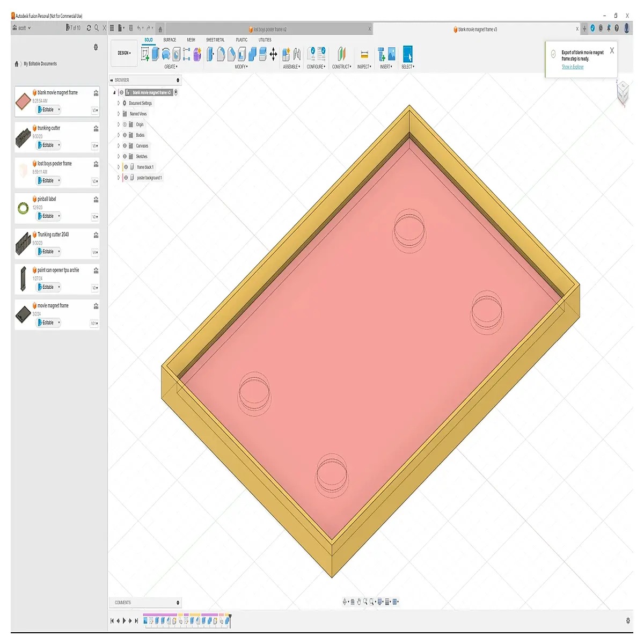Hide the poster background:1 component
Viewport: 644px width, 644px height.
pos(126,178)
